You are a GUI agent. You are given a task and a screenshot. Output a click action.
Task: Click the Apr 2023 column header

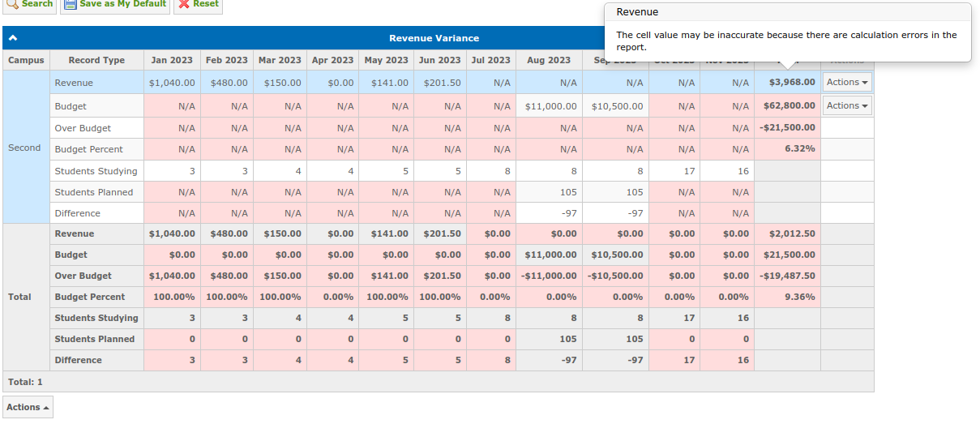coord(333,60)
